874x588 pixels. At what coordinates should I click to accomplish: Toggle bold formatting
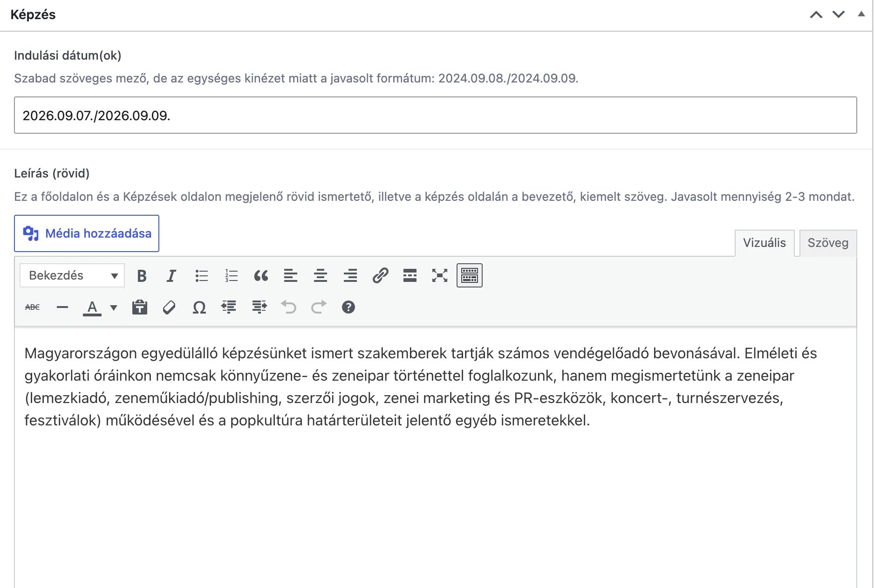[x=142, y=275]
